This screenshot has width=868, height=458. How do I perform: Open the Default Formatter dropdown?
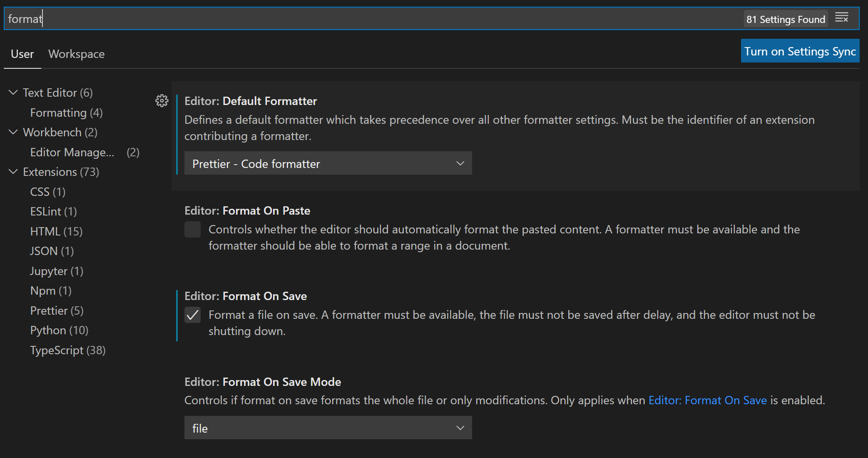click(x=328, y=163)
